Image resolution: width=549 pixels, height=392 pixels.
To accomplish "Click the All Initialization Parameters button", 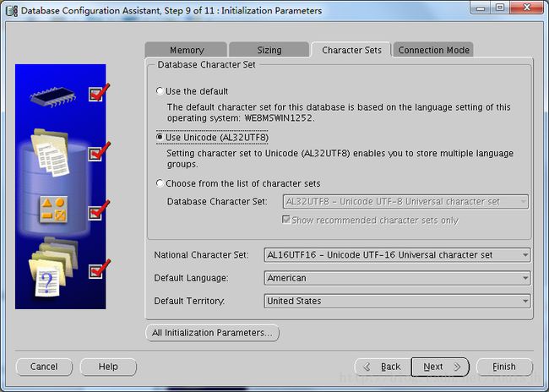I will [x=212, y=333].
